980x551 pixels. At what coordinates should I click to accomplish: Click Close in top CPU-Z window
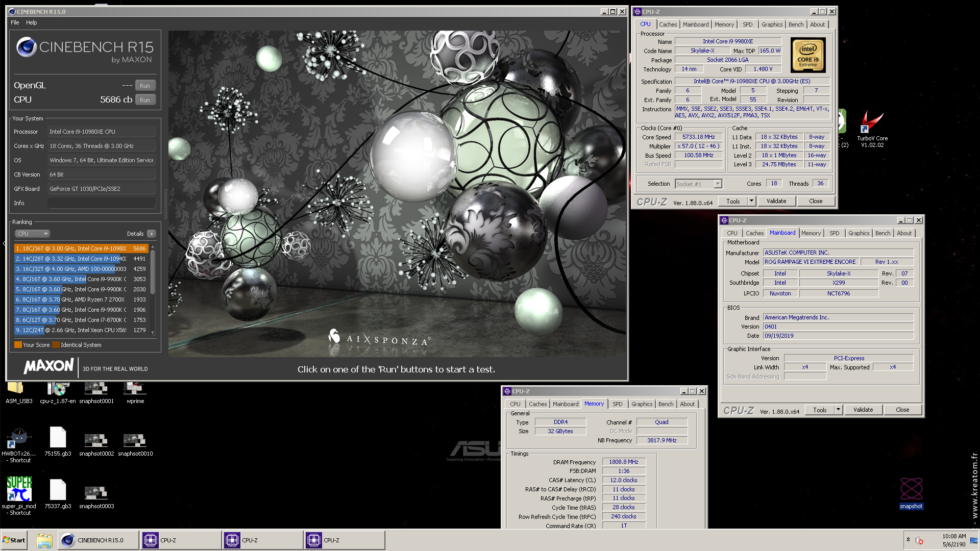[816, 201]
